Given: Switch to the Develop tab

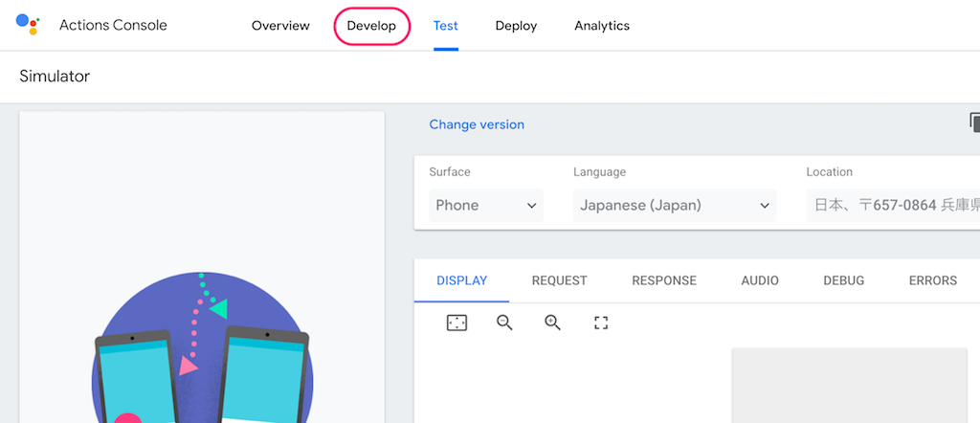Looking at the screenshot, I should [x=372, y=26].
